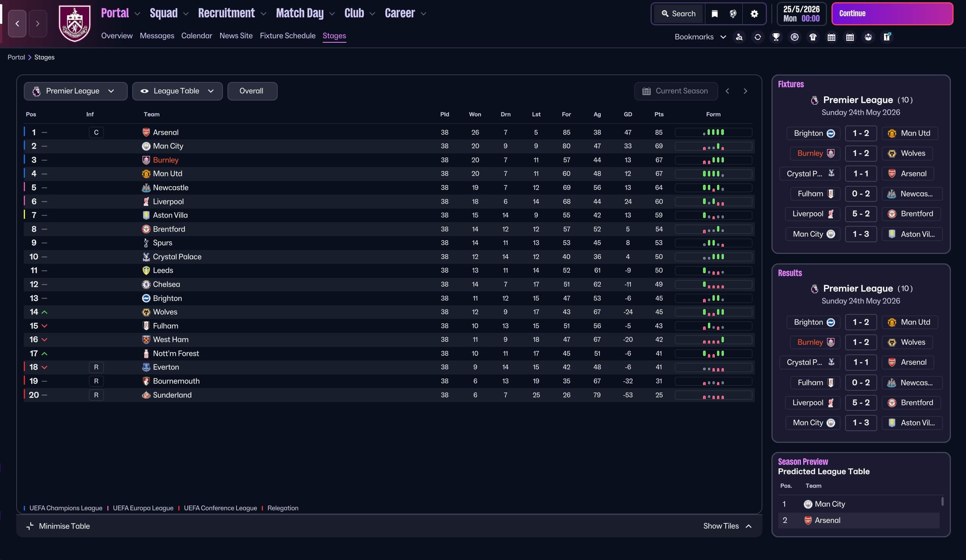Open the Premier League competition dropdown
The height and width of the screenshot is (560, 966).
pos(75,91)
